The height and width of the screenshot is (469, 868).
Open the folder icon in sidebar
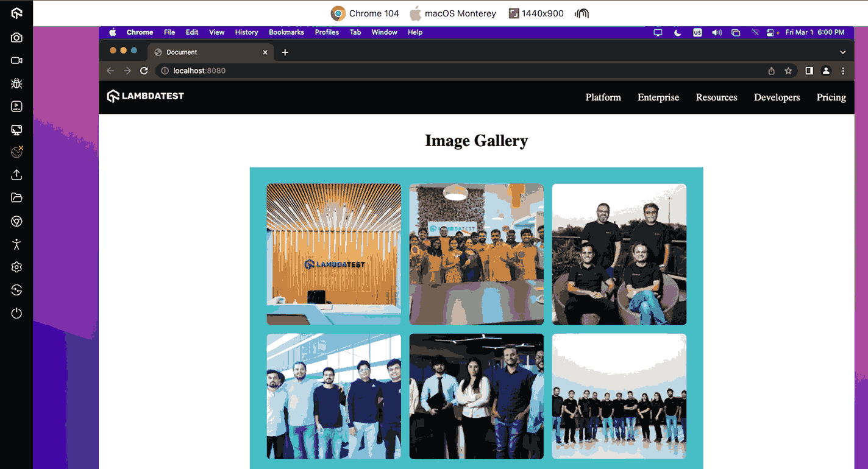[16, 198]
